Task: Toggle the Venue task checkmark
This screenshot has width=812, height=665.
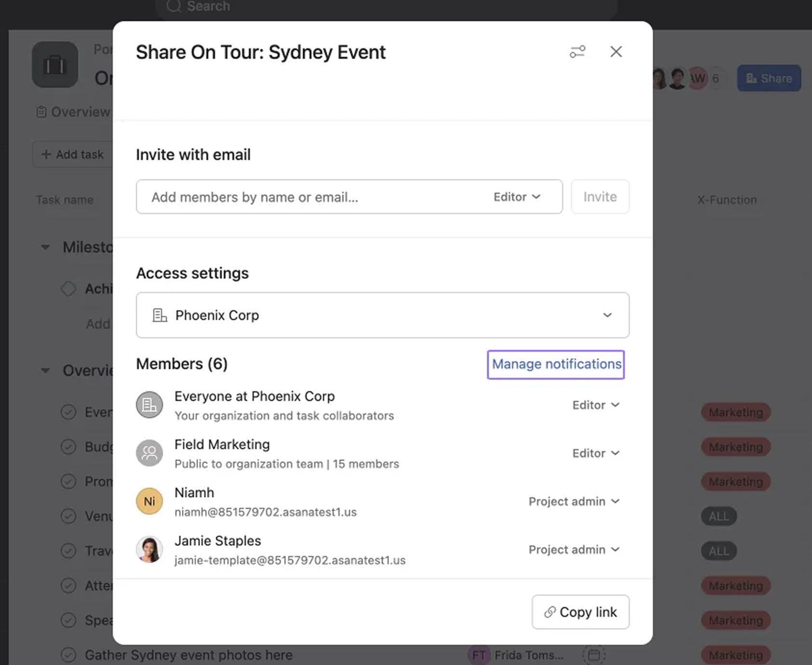Action: 68,516
